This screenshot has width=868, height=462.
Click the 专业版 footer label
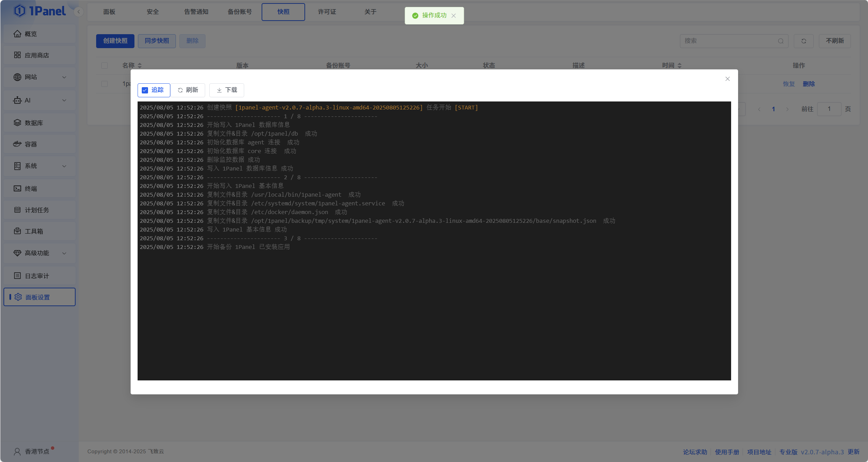[788, 452]
